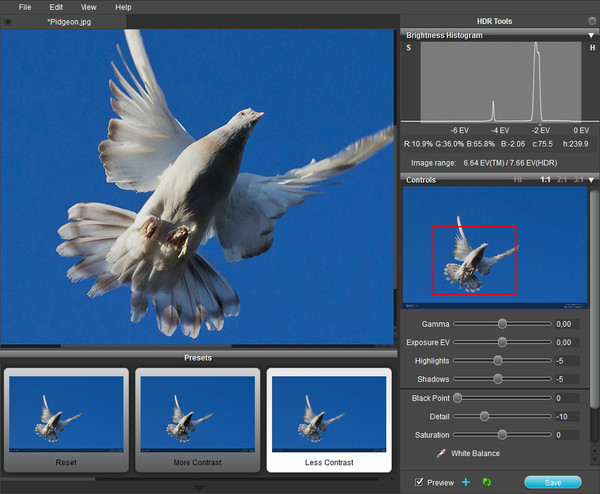The width and height of the screenshot is (600, 494).
Task: Click the Save button
Action: (x=552, y=482)
